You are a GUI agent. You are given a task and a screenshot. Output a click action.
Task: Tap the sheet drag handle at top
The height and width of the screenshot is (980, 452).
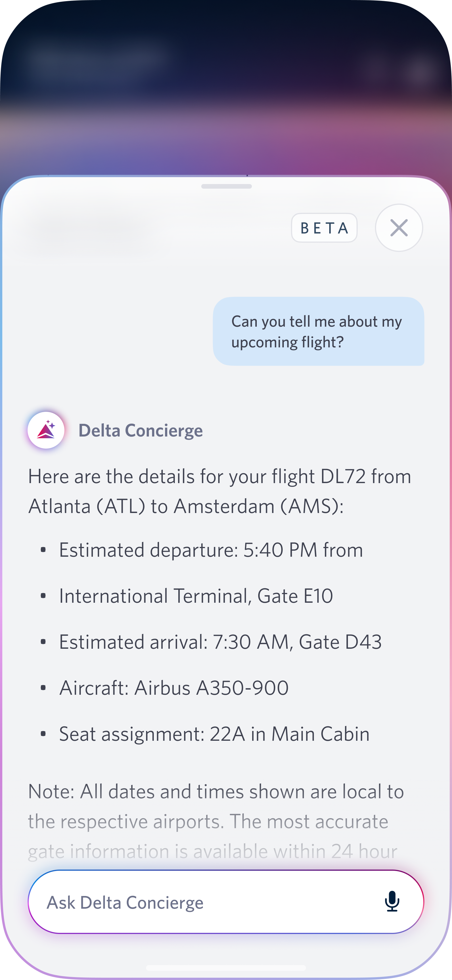click(226, 186)
